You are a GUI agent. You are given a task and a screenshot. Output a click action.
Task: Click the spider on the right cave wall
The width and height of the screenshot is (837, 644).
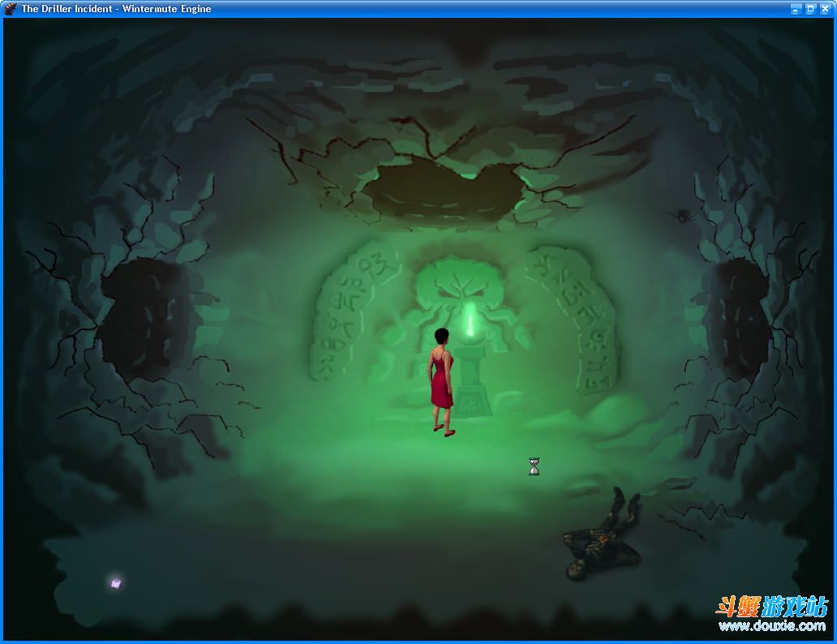pyautogui.click(x=680, y=216)
